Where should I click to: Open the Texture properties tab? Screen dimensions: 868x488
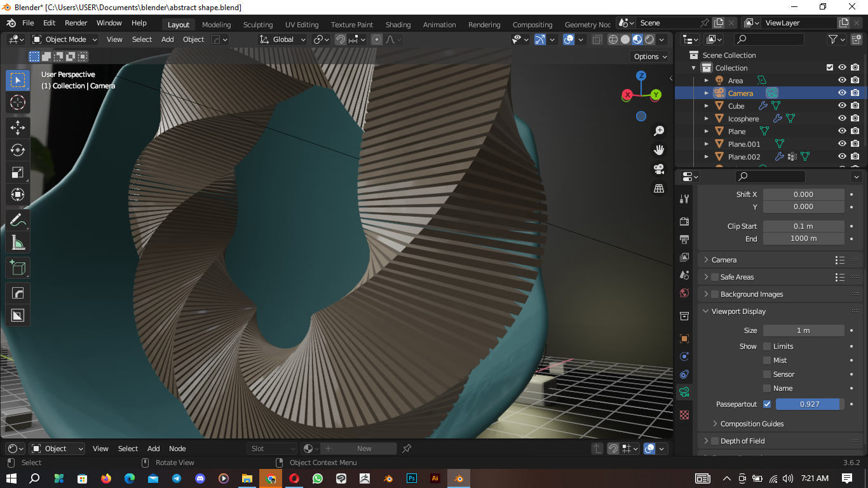(684, 415)
